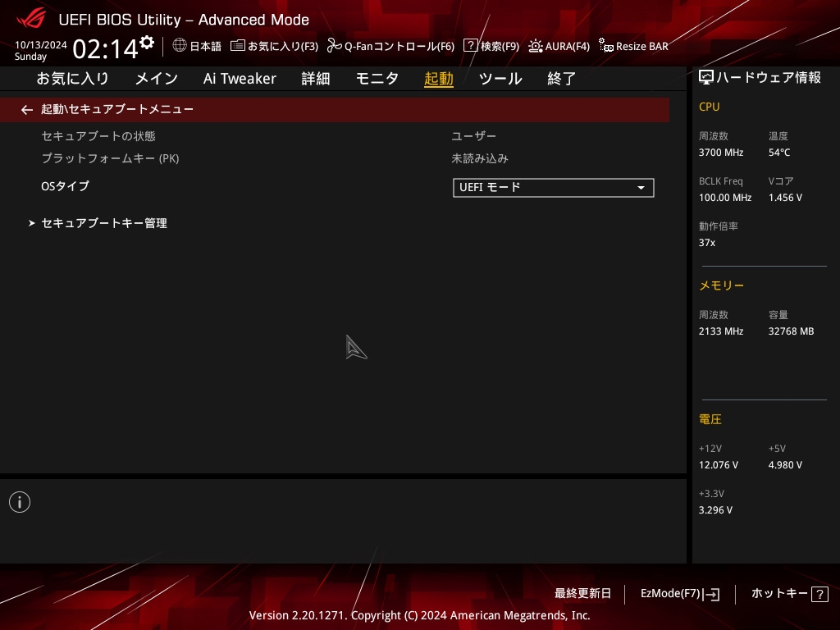The image size is (840, 630).
Task: Click ホットキー button
Action: (x=790, y=594)
